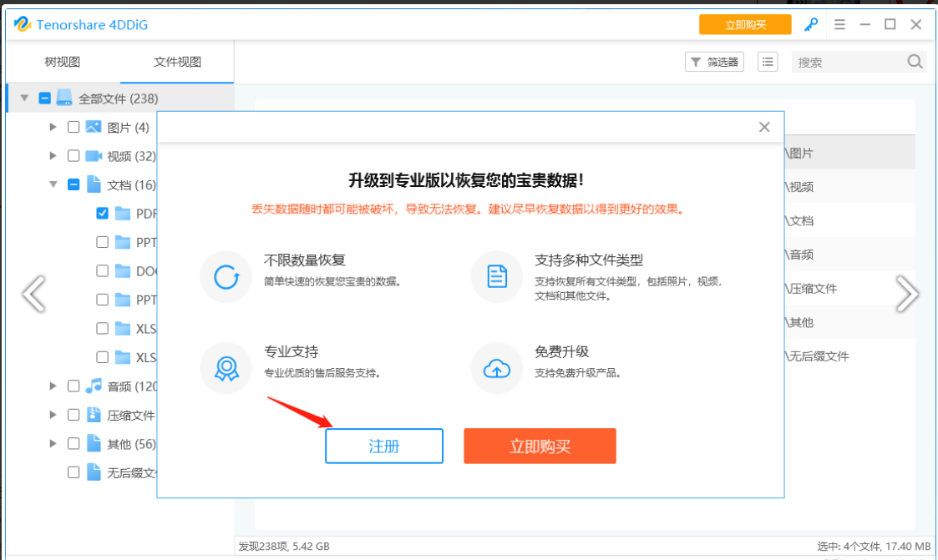Screen dimensions: 938x560
Task: Switch to the 文件视图 tab
Action: click(x=177, y=62)
